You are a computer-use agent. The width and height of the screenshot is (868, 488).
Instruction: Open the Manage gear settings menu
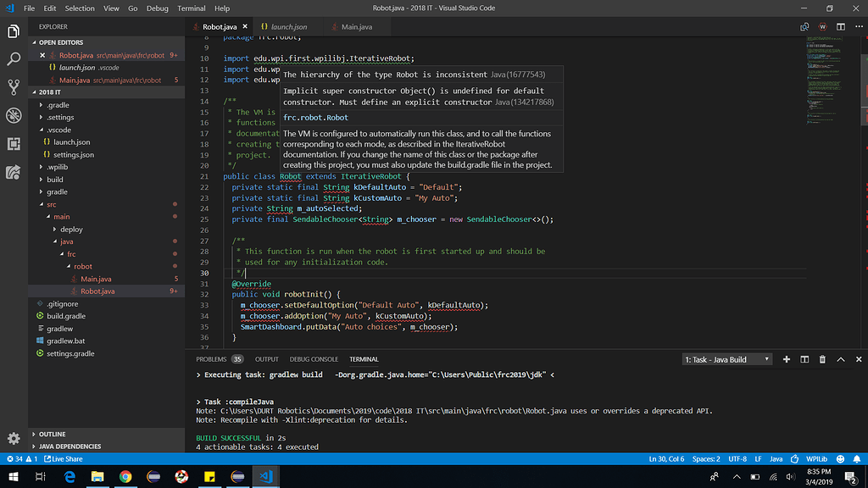pos(14,439)
